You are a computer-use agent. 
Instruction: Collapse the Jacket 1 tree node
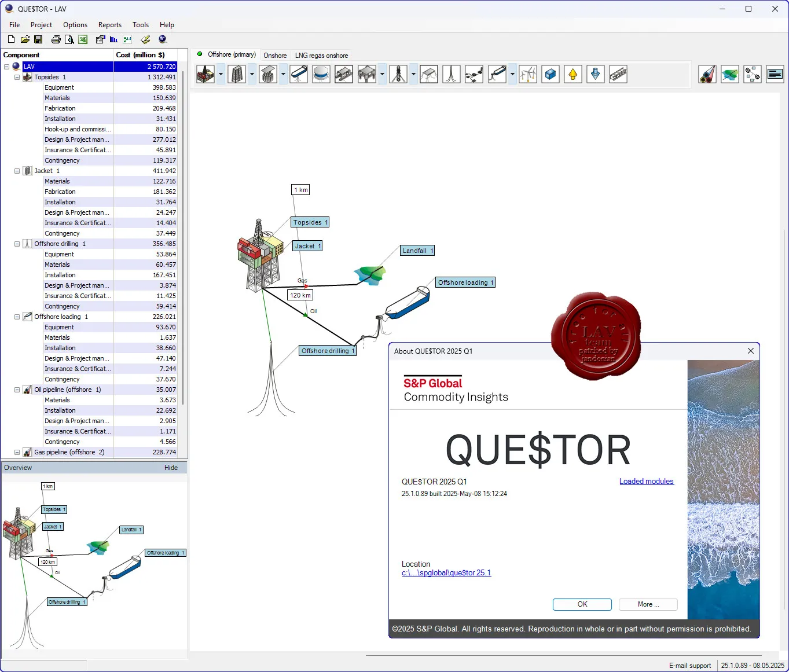pyautogui.click(x=17, y=171)
